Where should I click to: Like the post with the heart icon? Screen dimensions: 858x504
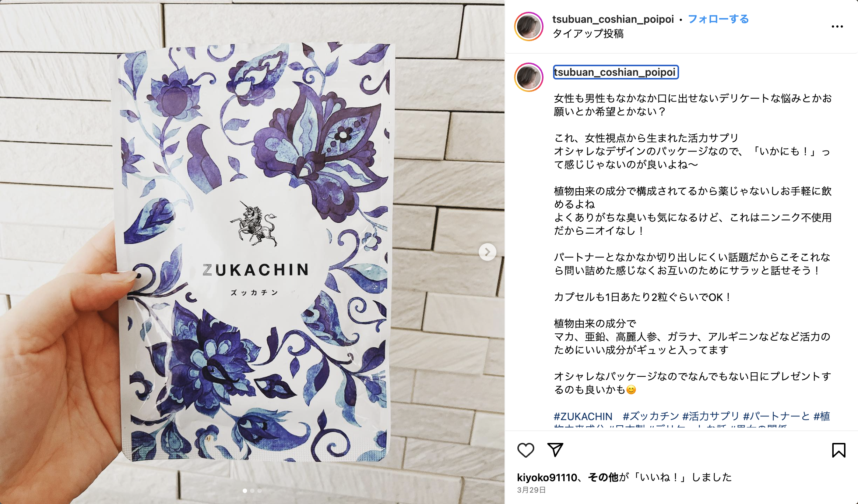tap(525, 450)
